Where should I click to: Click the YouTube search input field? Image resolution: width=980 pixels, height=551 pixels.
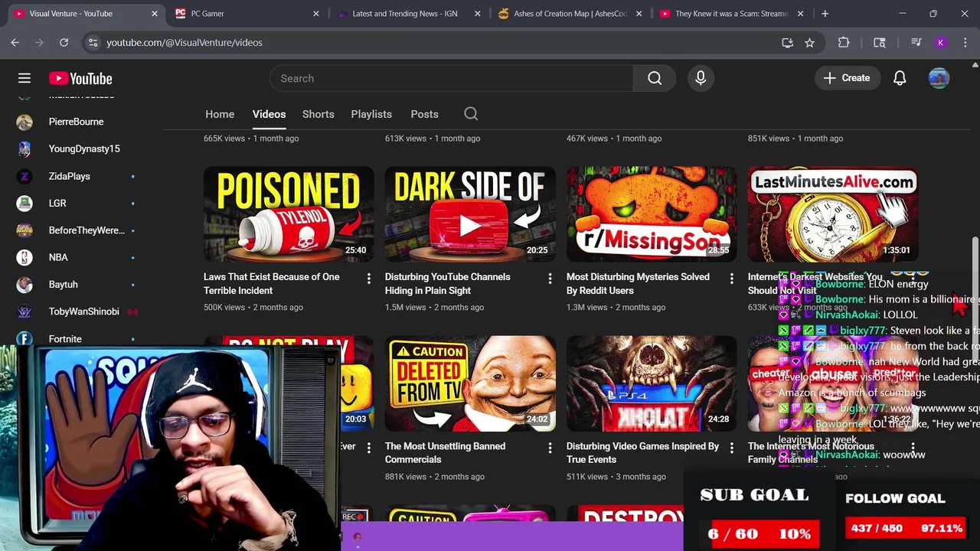pyautogui.click(x=452, y=78)
